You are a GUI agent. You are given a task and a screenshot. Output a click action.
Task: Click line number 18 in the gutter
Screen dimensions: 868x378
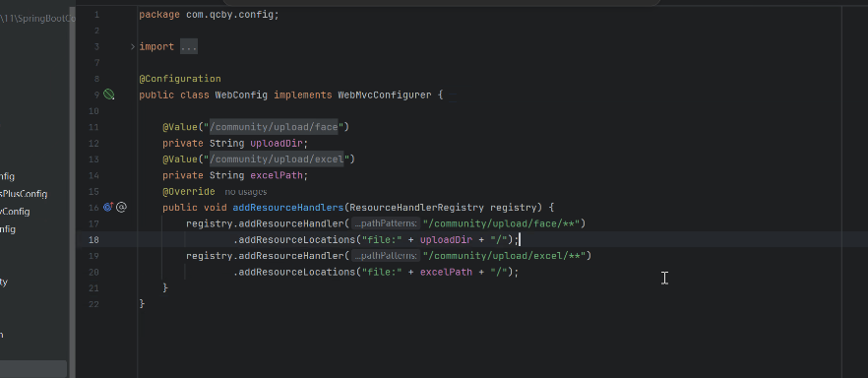[x=93, y=239]
